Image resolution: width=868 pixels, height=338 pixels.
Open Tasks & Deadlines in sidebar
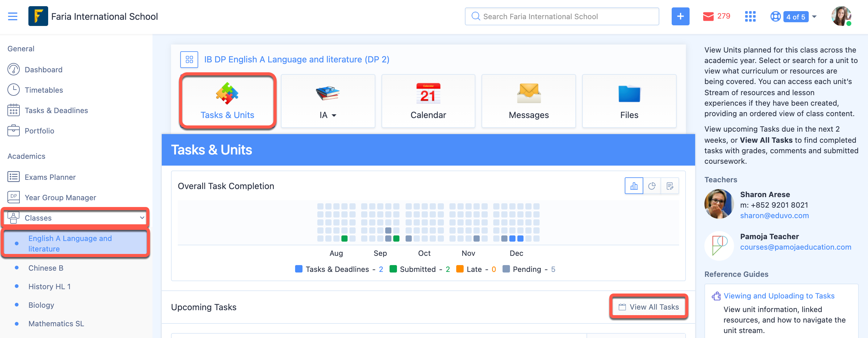(x=56, y=110)
